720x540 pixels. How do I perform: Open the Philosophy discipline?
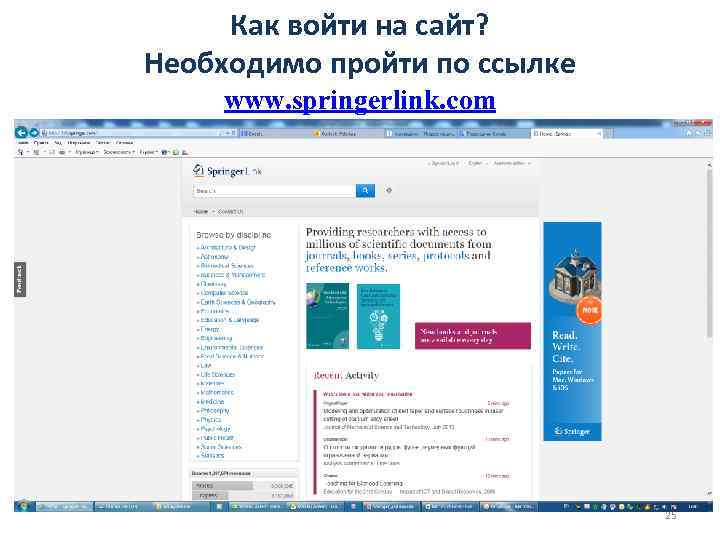[x=214, y=411]
